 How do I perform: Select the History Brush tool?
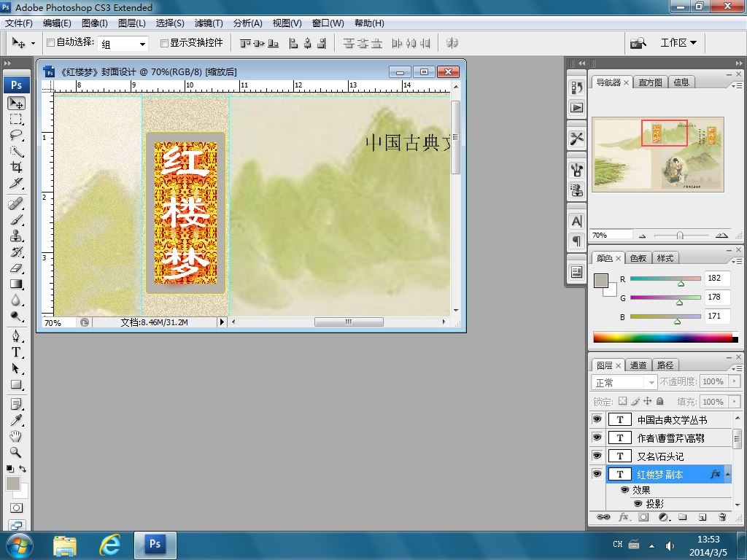coord(16,252)
